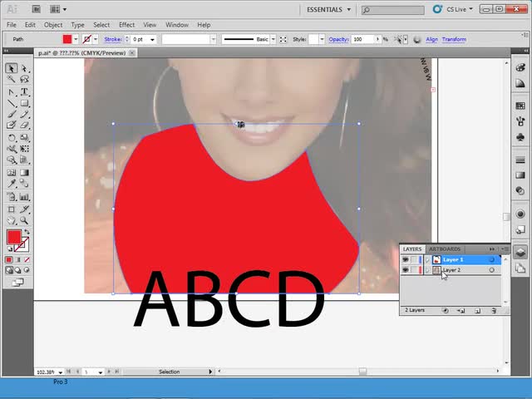
Task: Open Swatches panel icon in right dock
Action: tap(520, 106)
